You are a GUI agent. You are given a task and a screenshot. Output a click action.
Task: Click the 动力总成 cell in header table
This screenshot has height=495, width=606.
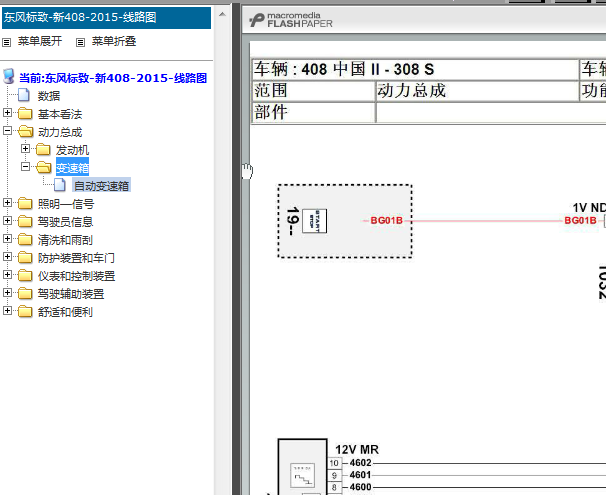click(x=477, y=91)
